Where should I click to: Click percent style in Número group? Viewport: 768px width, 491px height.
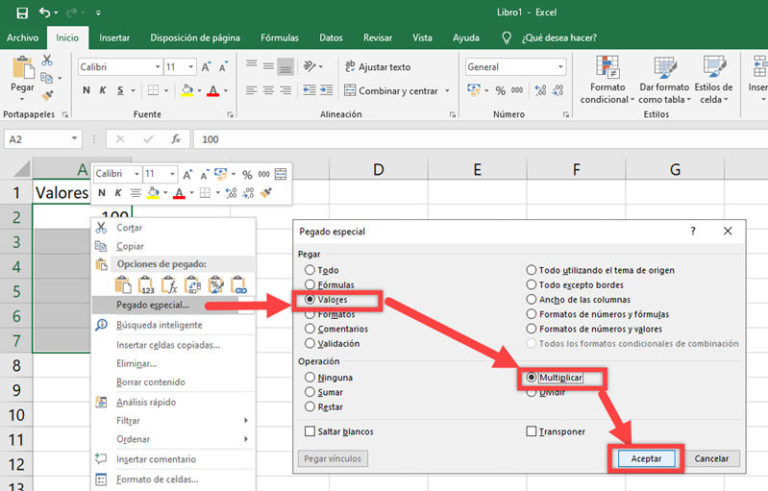[500, 91]
